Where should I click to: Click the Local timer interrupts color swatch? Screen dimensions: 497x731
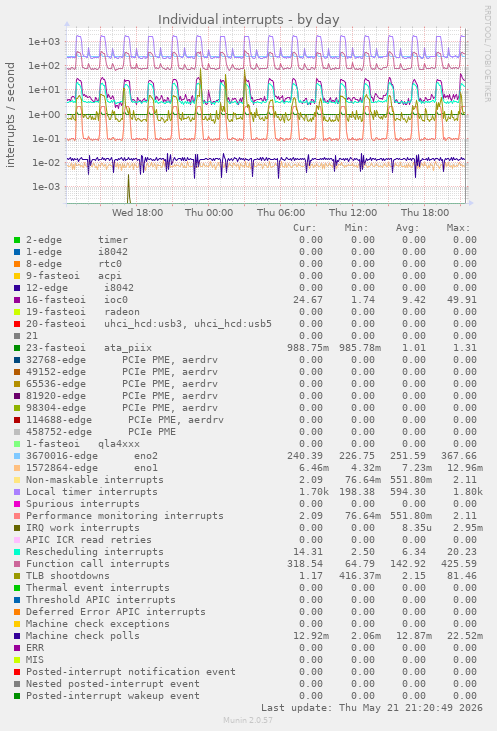[x=17, y=492]
